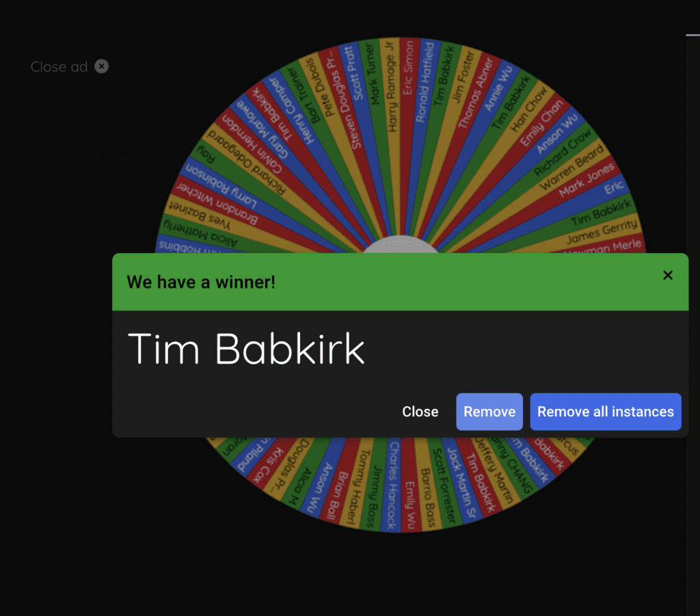Click Remove all instances button

click(x=605, y=412)
